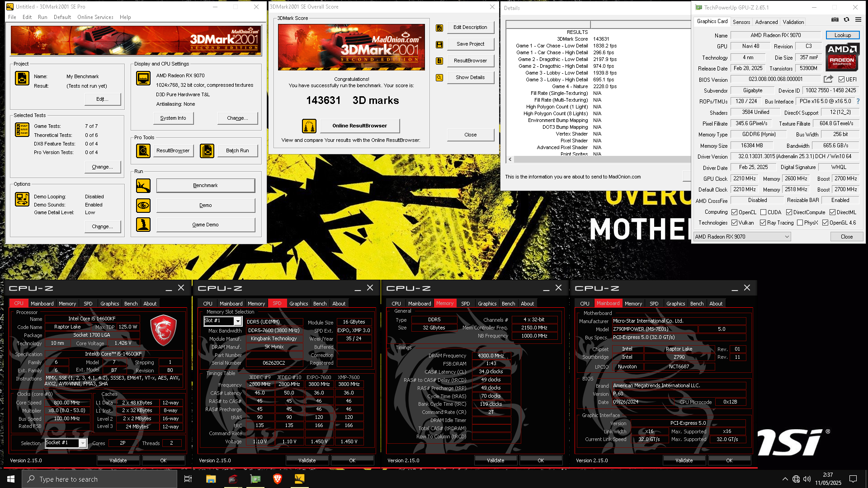Toggle the OpenGL 4.6 checkbox
The image size is (868, 488).
[x=825, y=223]
